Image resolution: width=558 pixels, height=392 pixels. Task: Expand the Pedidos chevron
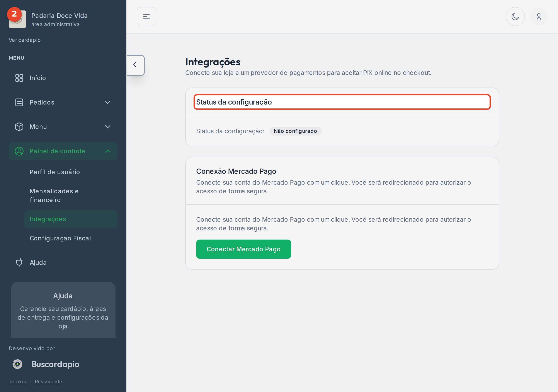(108, 102)
